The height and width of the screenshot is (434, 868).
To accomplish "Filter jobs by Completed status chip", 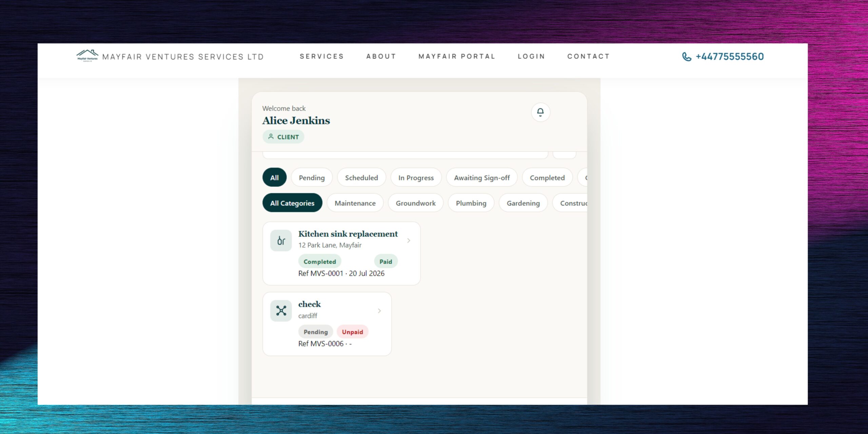I will pyautogui.click(x=547, y=177).
